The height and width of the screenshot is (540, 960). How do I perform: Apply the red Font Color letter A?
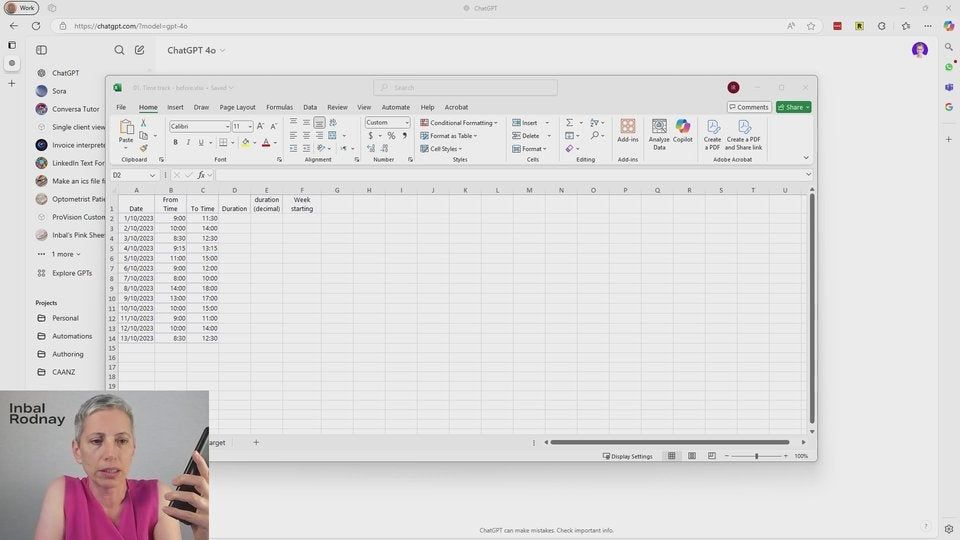click(x=266, y=143)
